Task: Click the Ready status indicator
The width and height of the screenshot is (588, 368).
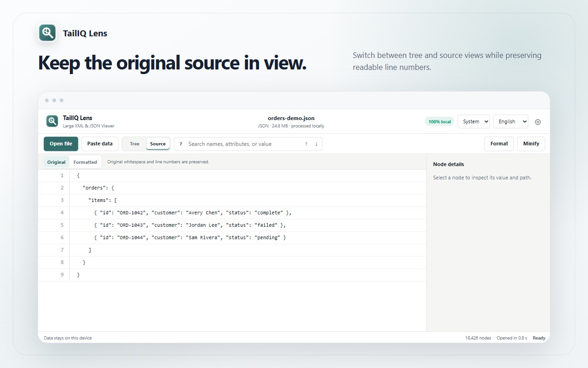Action: pos(539,338)
